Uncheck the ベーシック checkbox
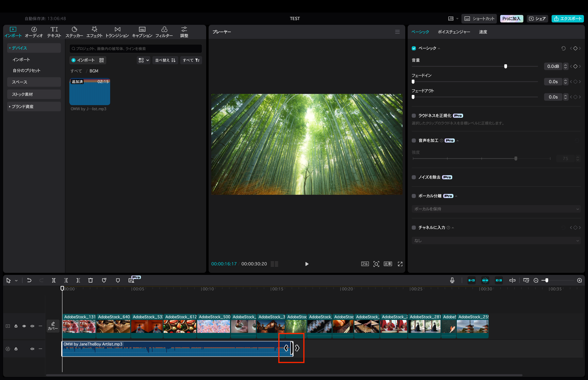Viewport: 588px width, 380px height. pos(414,48)
